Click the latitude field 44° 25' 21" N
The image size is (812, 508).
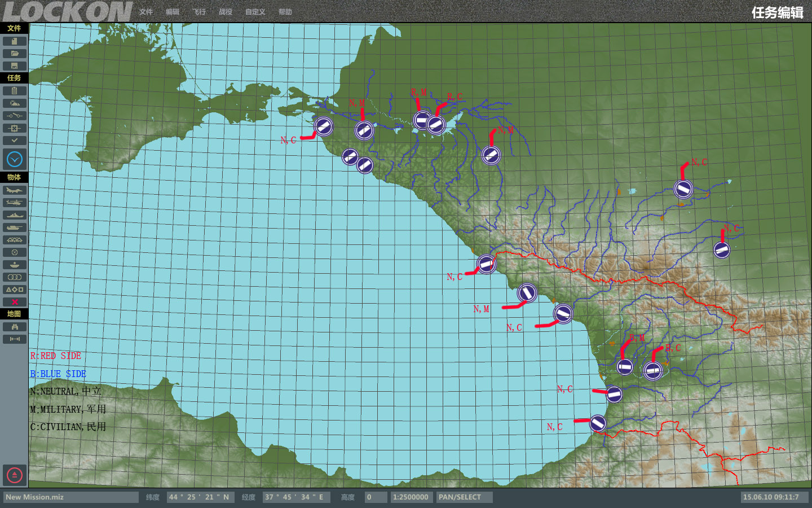pos(201,497)
